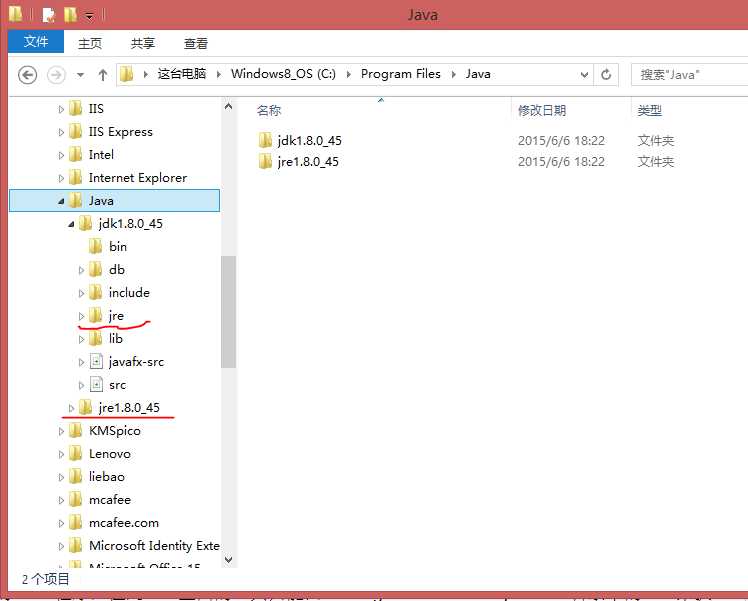Click the jre folder icon in tree
This screenshot has width=748, height=601.
95,315
